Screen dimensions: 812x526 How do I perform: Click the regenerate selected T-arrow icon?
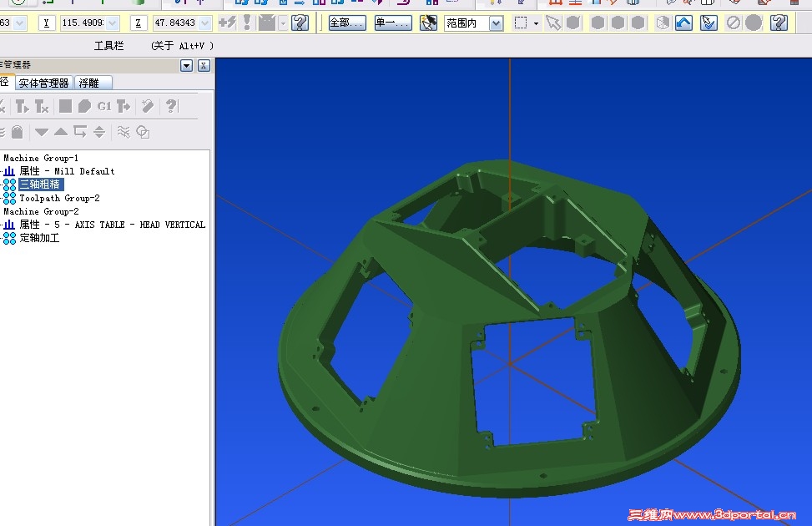point(23,106)
